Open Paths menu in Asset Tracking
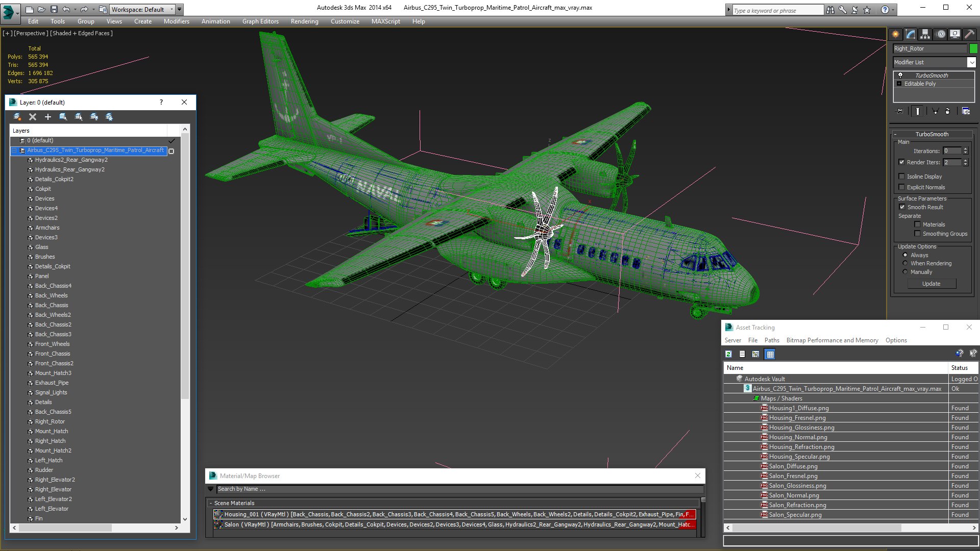Viewport: 980px width, 551px height. pyautogui.click(x=772, y=340)
